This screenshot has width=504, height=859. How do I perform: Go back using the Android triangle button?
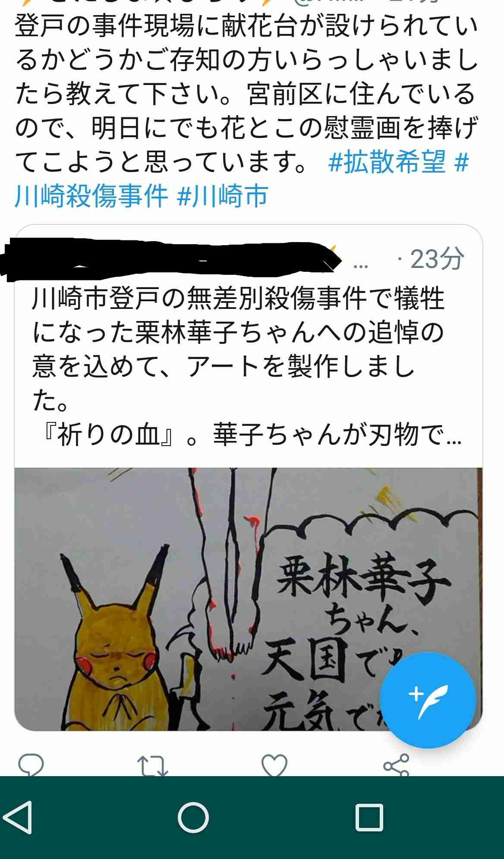point(18,817)
